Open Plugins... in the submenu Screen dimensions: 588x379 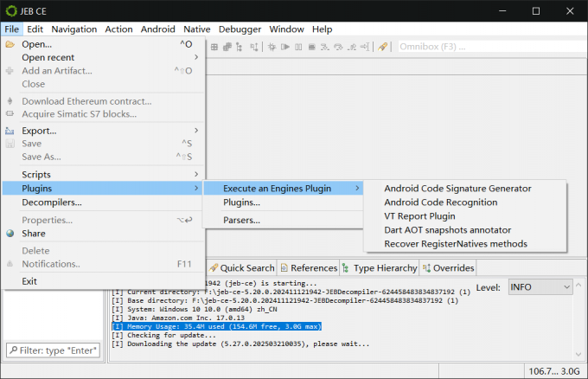(283, 202)
